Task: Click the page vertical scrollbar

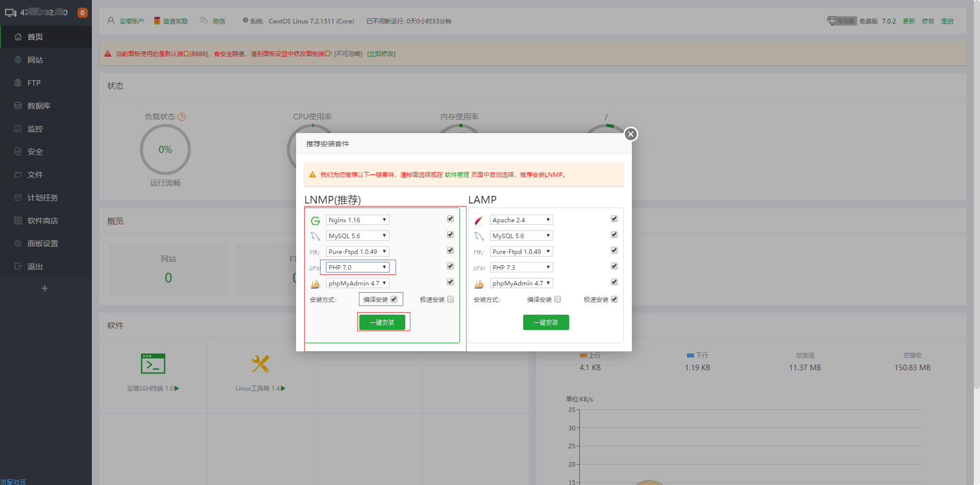Action: point(976,194)
